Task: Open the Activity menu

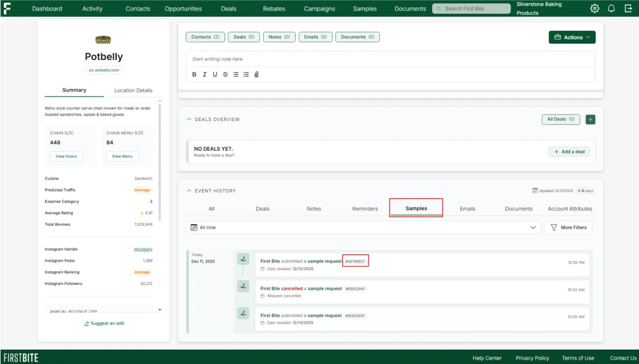Action: tap(92, 9)
